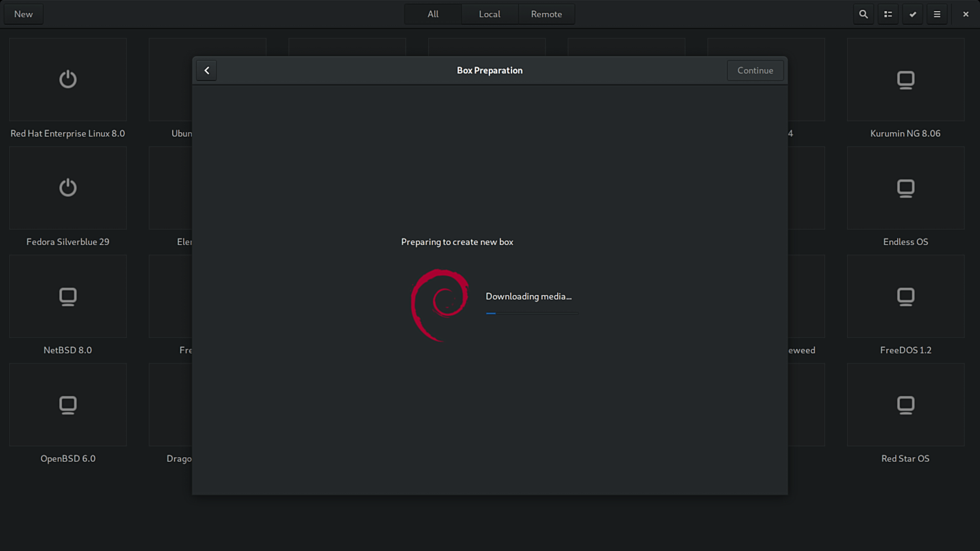Switch to the Local tab
Screen dimensions: 980x551
pos(489,14)
